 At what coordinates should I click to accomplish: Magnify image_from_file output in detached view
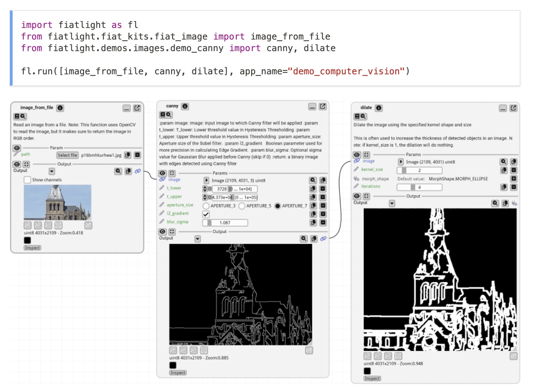click(118, 171)
